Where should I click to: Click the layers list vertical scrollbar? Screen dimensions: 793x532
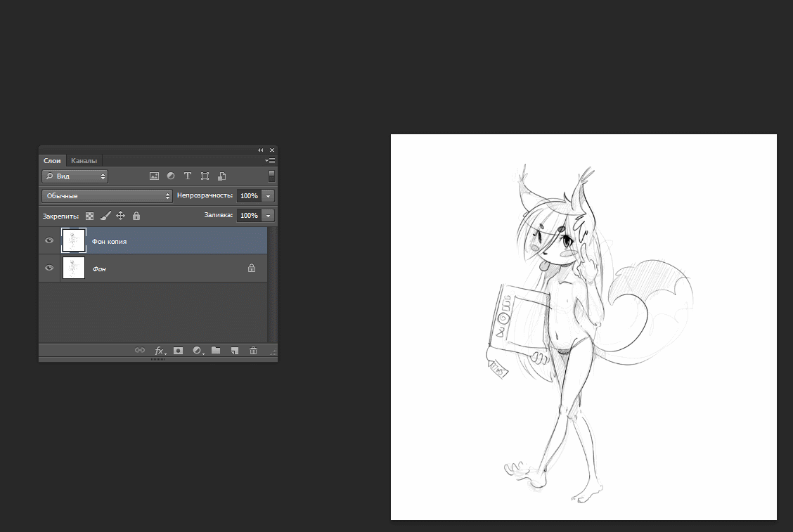(x=272, y=285)
